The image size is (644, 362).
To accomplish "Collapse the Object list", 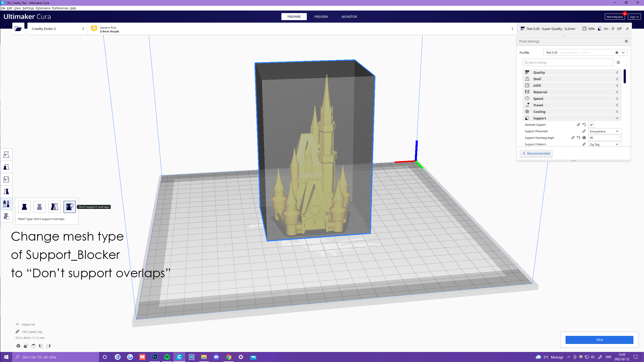I will 17,324.
